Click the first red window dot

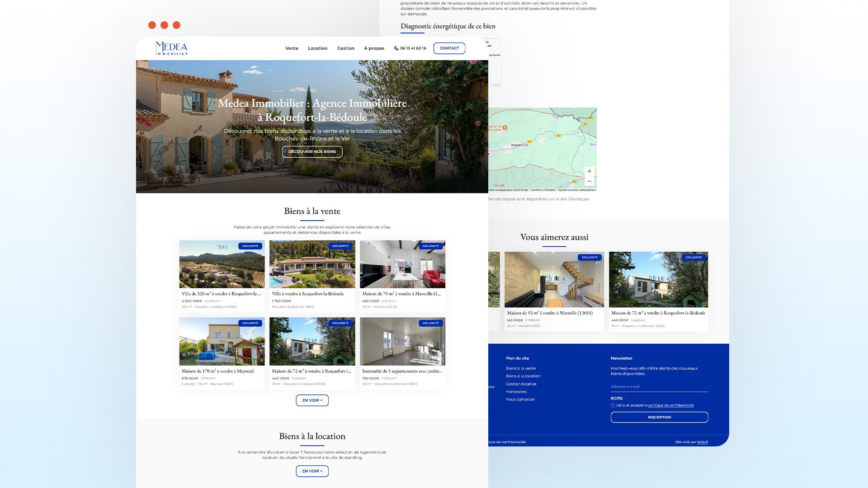[152, 25]
